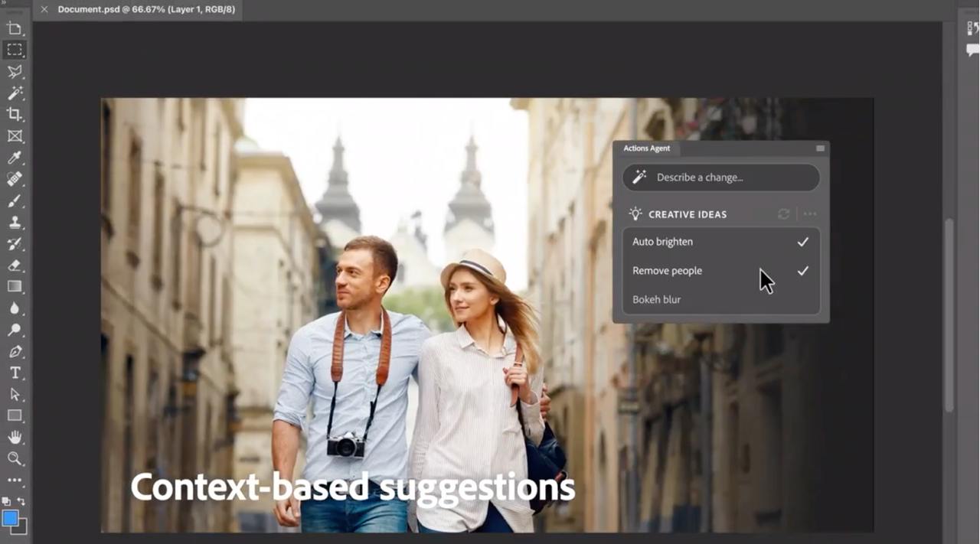Select the Magic Wand tool
The image size is (980, 544).
tap(15, 93)
